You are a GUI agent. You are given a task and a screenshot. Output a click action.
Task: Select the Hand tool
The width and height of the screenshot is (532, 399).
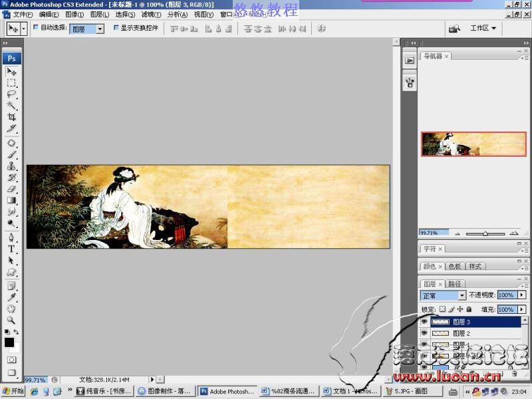coord(11,309)
